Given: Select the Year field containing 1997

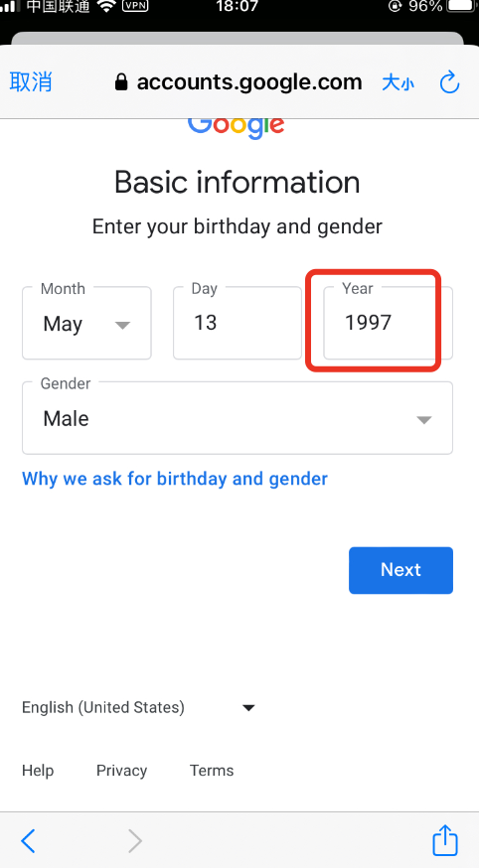Looking at the screenshot, I should 388,323.
